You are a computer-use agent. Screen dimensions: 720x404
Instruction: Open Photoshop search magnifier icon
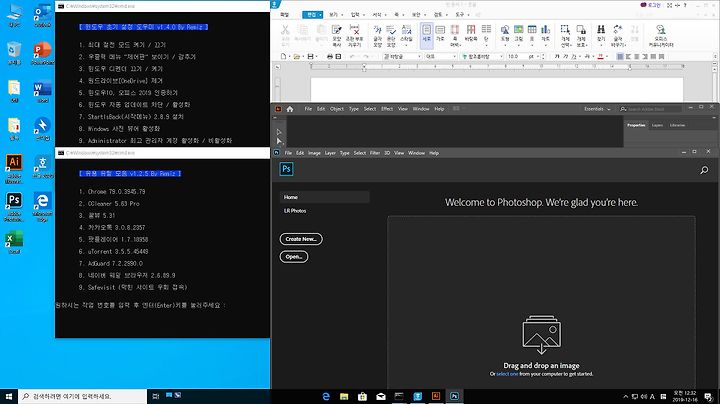pos(704,170)
